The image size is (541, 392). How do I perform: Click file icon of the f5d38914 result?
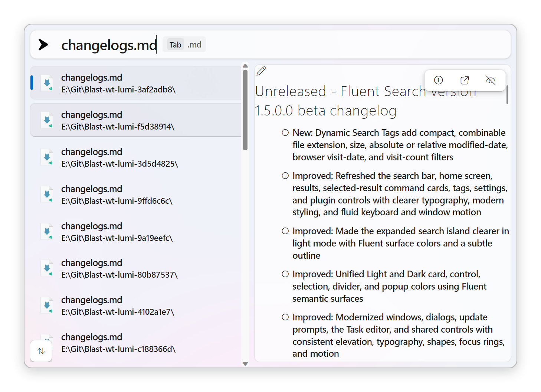(x=47, y=120)
